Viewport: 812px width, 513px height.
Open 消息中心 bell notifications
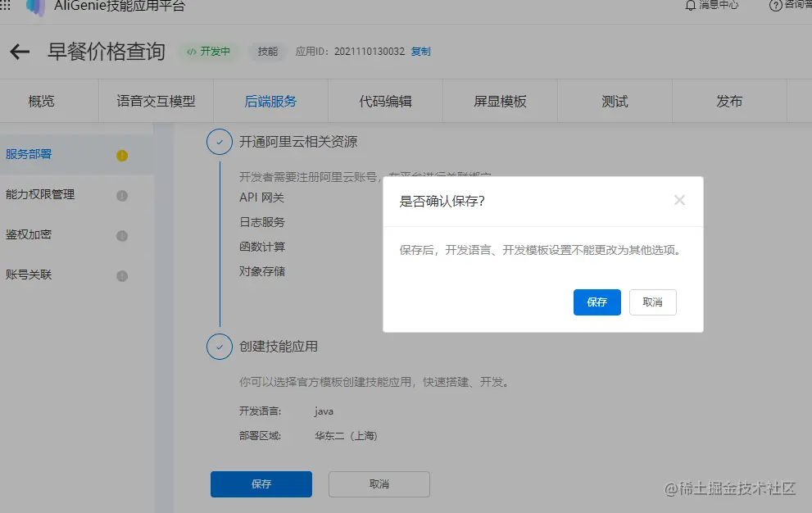tap(712, 5)
